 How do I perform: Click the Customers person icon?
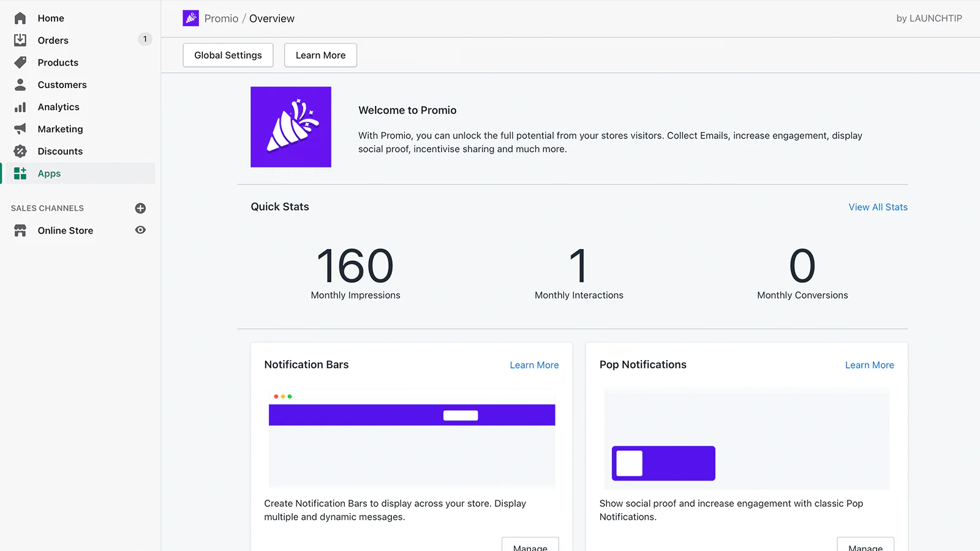tap(20, 84)
